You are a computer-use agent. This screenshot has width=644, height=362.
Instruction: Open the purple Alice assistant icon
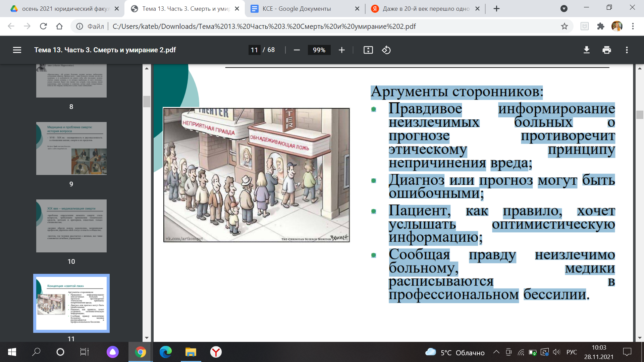pyautogui.click(x=113, y=352)
